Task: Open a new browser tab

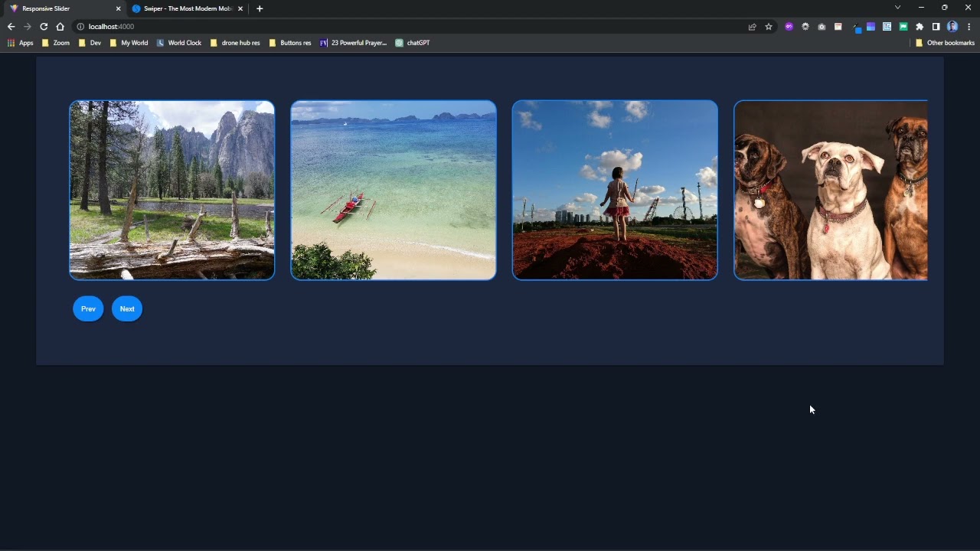Action: click(260, 8)
